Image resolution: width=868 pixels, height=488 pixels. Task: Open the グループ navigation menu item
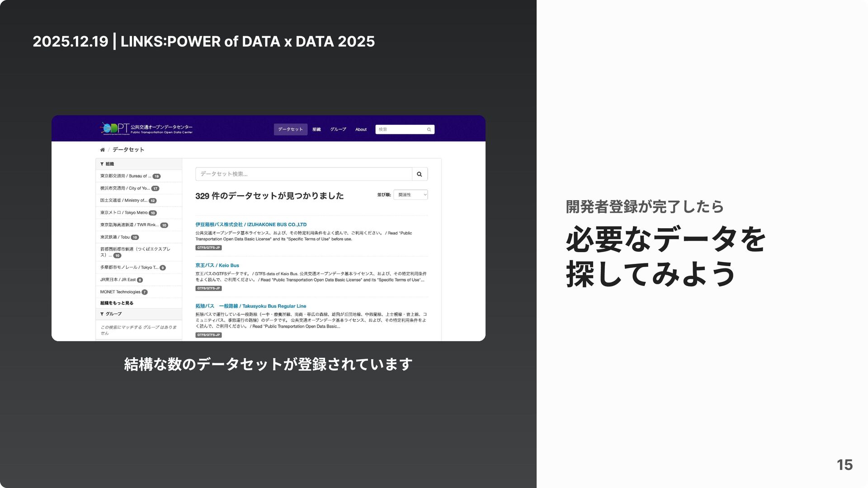(x=338, y=130)
